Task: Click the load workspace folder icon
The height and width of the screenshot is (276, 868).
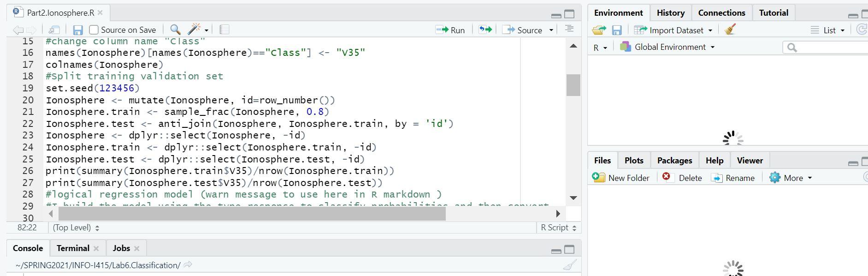Action: [x=599, y=30]
